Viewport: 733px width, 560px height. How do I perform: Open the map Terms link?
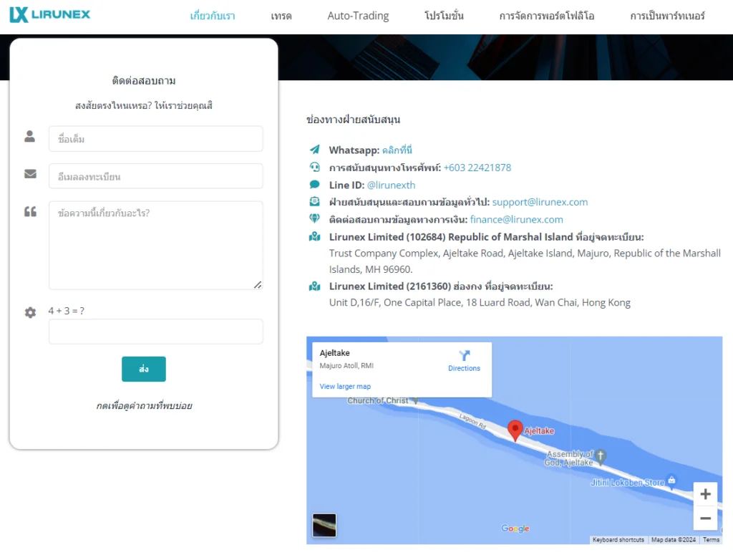[x=711, y=540]
